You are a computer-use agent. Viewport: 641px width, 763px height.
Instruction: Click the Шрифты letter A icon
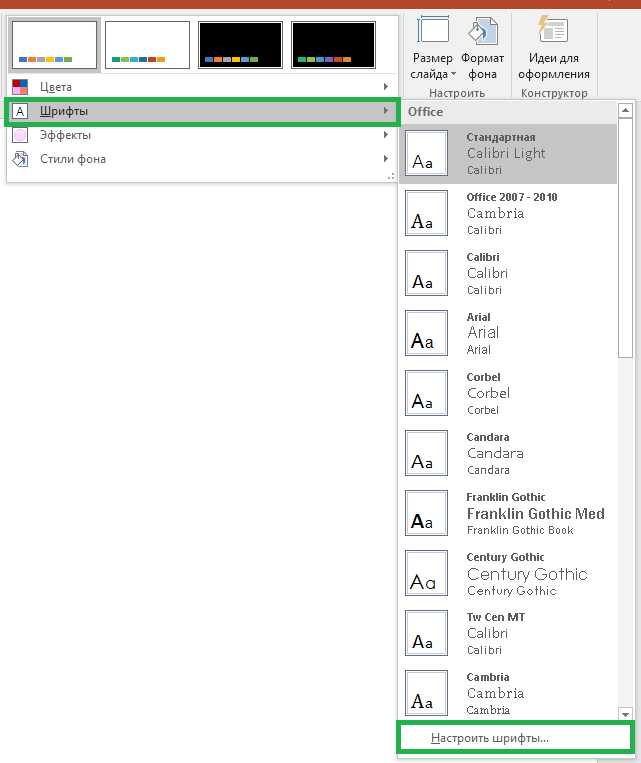tap(20, 111)
